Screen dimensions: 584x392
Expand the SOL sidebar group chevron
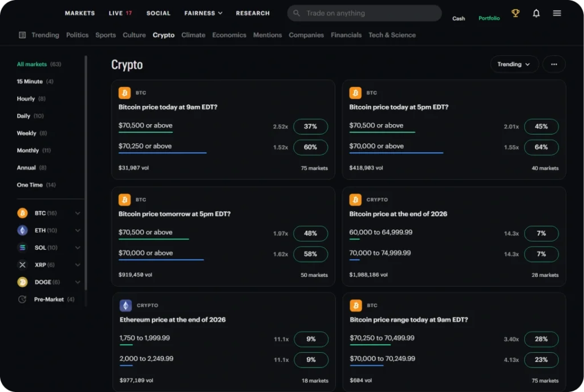[78, 247]
